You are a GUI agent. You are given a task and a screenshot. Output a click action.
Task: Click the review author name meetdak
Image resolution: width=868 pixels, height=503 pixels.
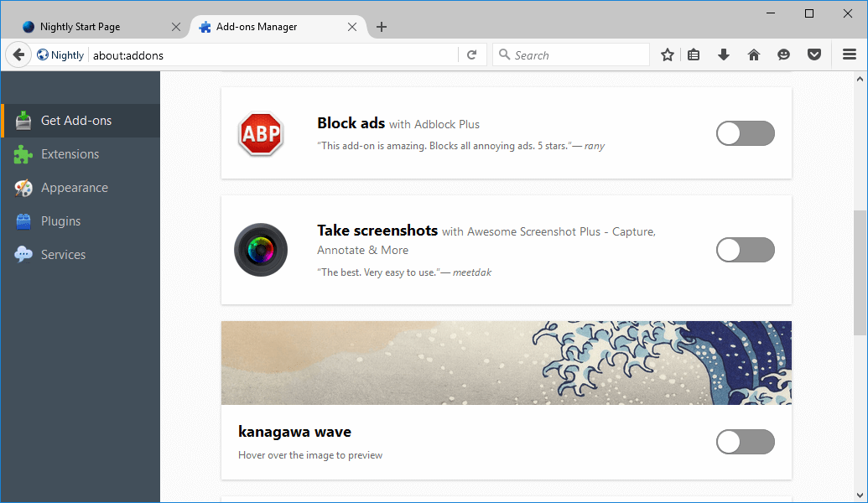[472, 272]
